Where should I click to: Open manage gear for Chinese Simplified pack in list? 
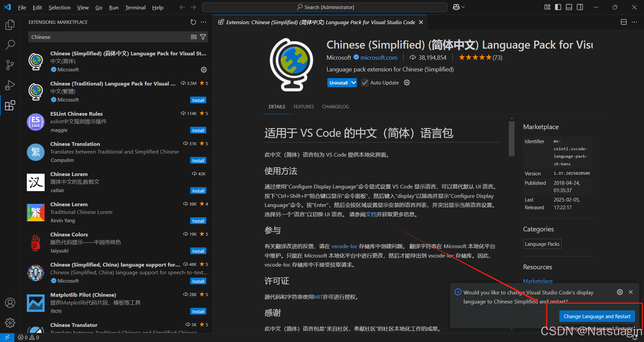coord(204,70)
